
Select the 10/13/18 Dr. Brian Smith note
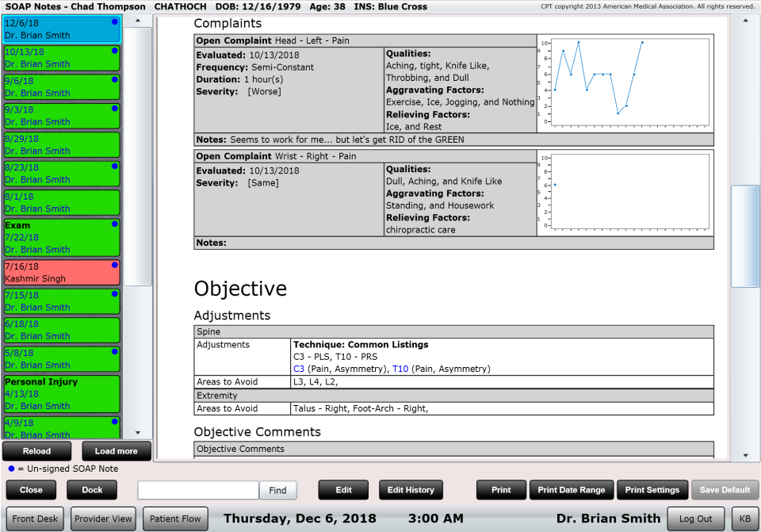pyautogui.click(x=61, y=58)
